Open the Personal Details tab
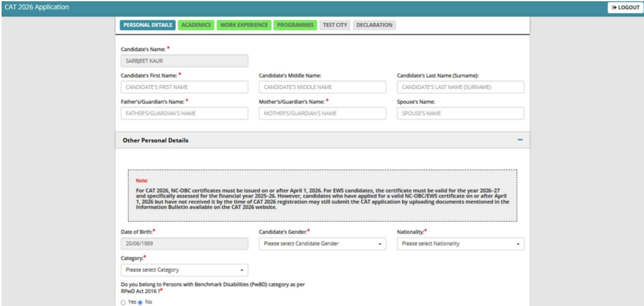644x306 pixels. 148,25
